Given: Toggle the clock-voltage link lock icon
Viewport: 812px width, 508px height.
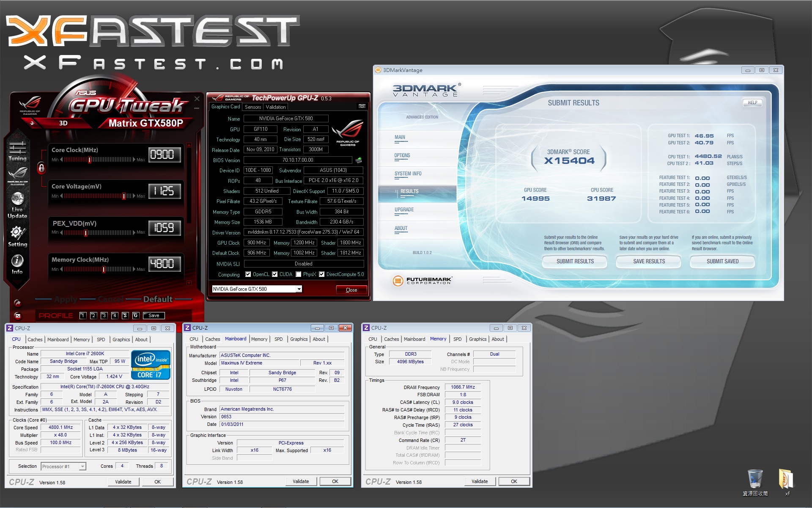Looking at the screenshot, I should coord(41,168).
